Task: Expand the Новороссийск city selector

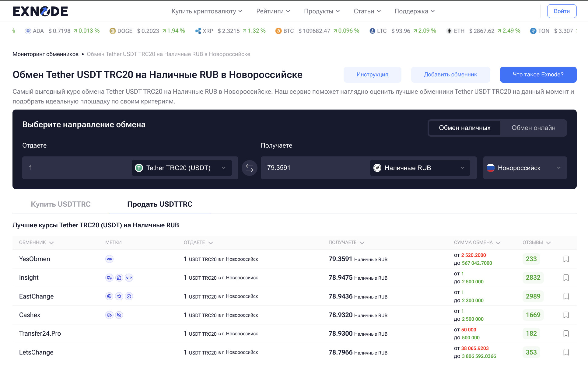Action: pyautogui.click(x=525, y=168)
